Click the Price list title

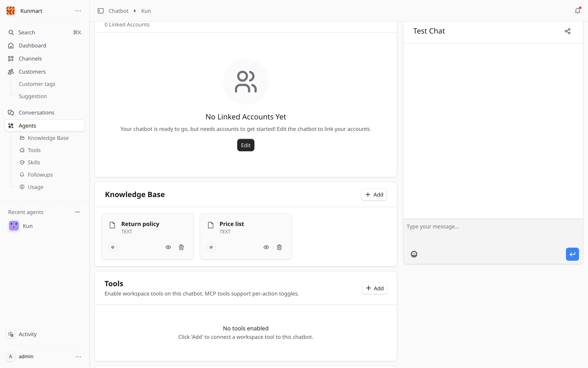(232, 224)
